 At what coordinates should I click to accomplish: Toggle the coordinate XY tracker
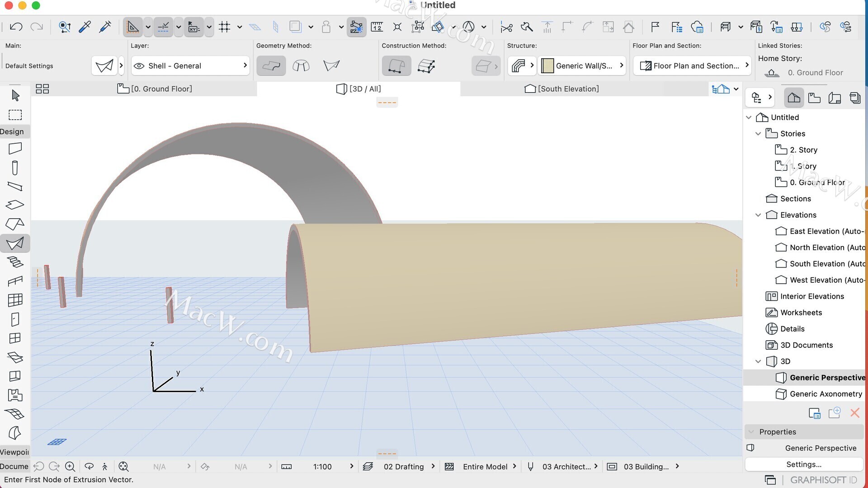click(194, 27)
